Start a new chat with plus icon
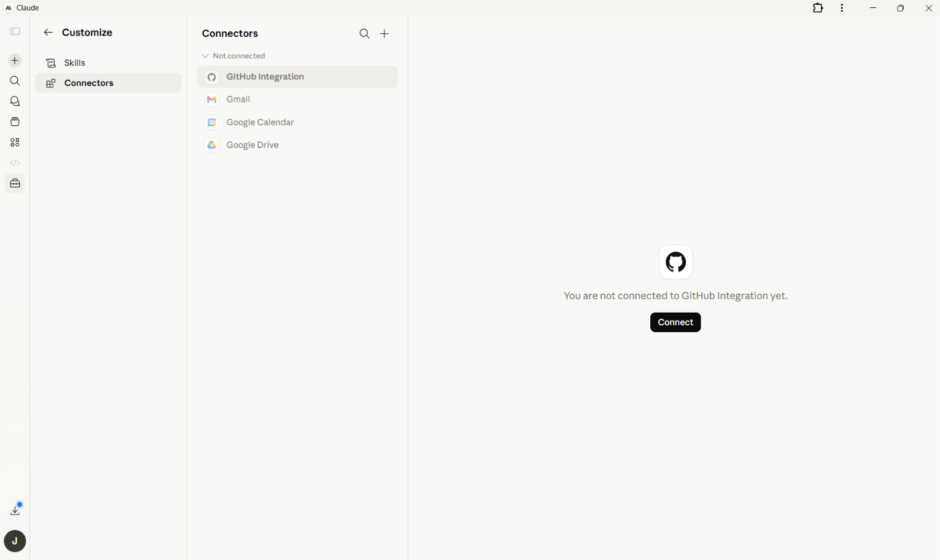 coord(15,60)
